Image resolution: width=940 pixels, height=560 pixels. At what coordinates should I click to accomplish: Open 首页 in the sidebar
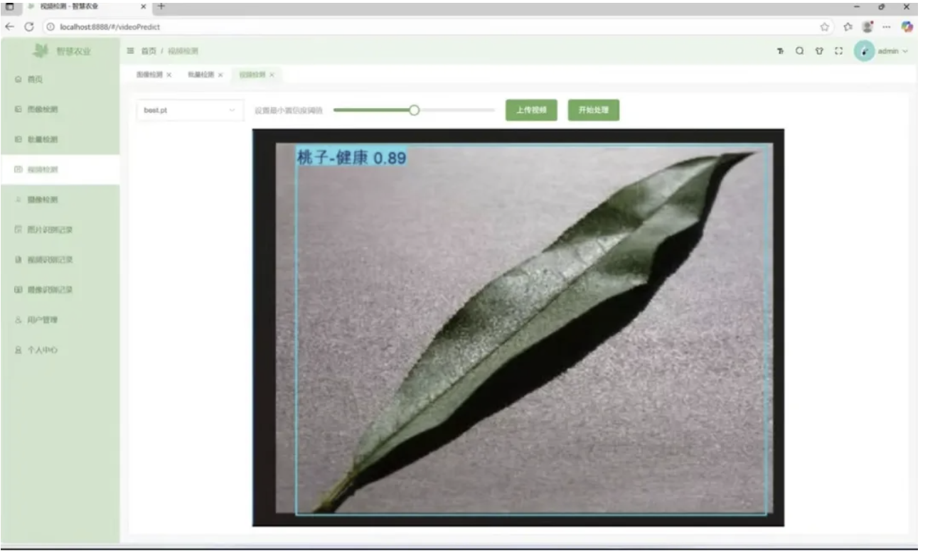[60, 80]
